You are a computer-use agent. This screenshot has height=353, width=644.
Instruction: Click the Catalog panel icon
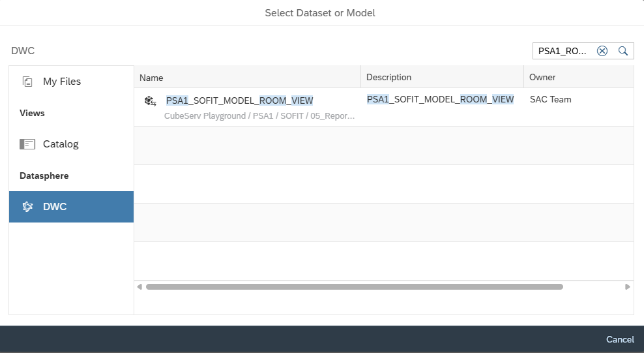(27, 144)
